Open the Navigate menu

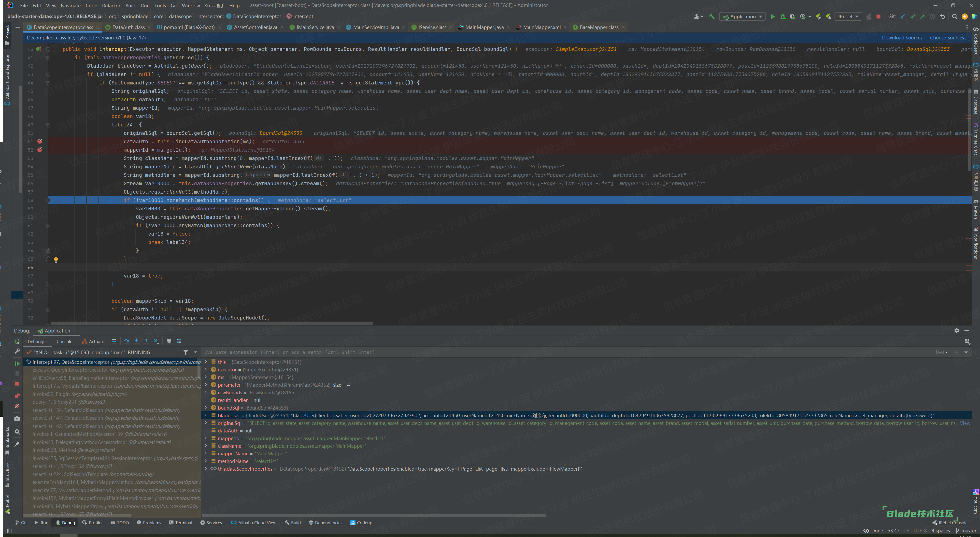(x=71, y=5)
